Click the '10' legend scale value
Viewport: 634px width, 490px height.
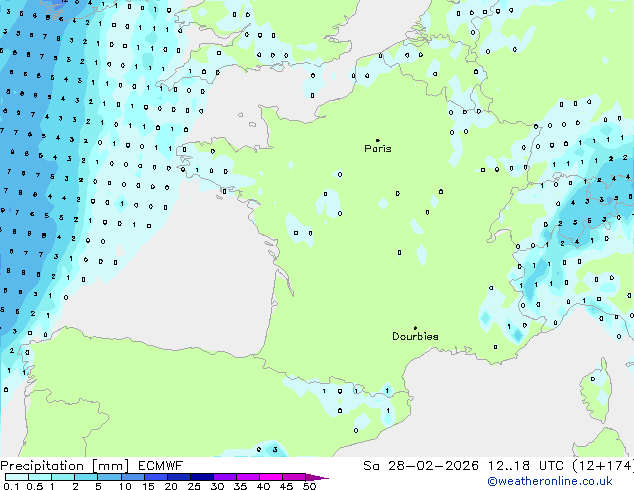125,486
